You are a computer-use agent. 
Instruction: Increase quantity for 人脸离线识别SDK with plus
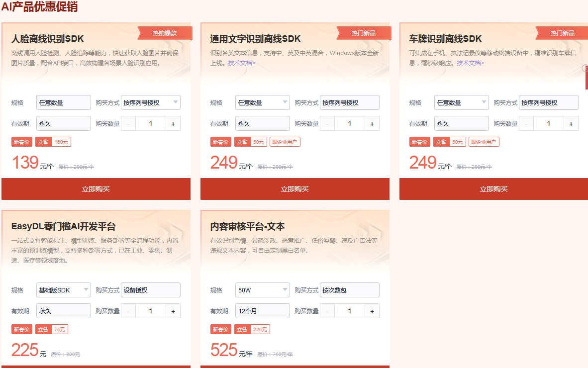[x=173, y=124]
